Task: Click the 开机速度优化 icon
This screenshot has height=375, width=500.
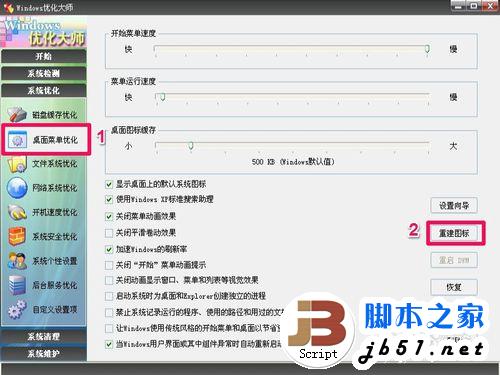Action: coord(17,212)
